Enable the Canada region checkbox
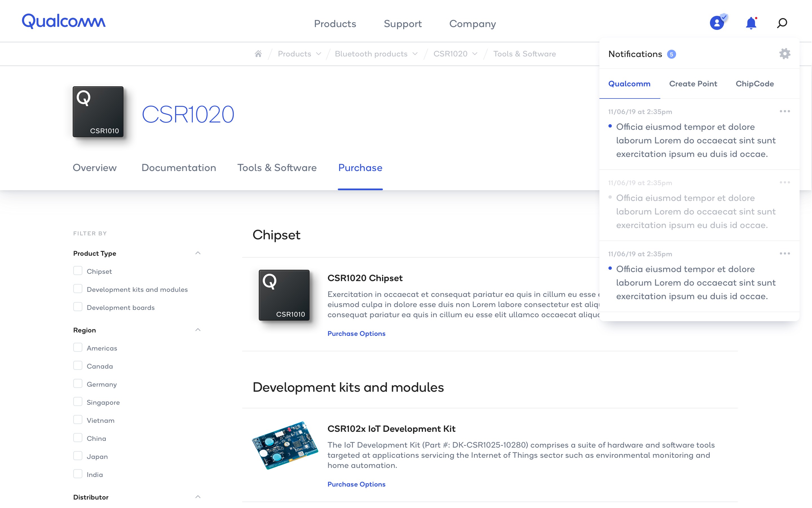 78,366
